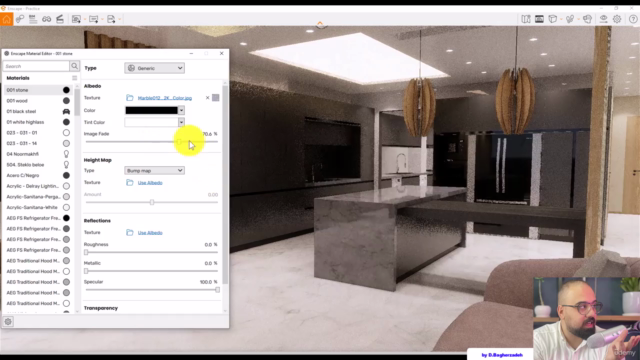Expand the export icon's dropdown arrow
Screen dimensions: 640x360
pos(120,19)
